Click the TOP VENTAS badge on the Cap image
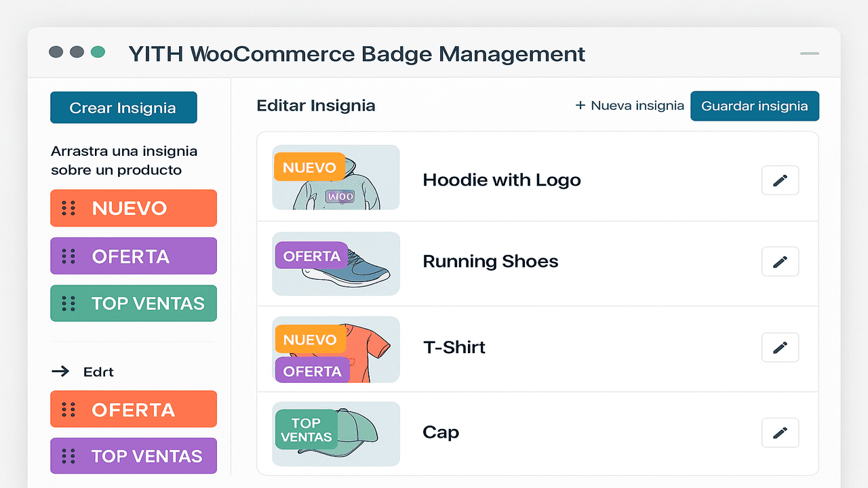The width and height of the screenshot is (868, 488). click(x=307, y=430)
